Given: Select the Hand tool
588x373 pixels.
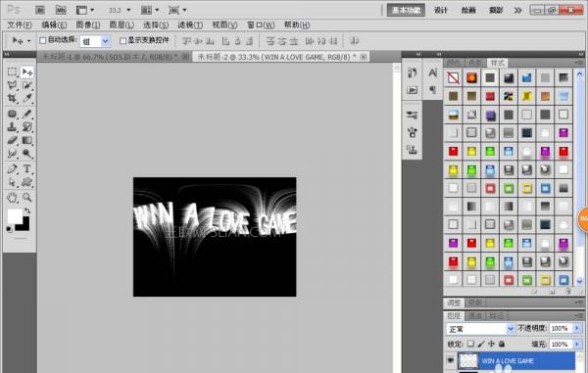Looking at the screenshot, I should (x=12, y=197).
